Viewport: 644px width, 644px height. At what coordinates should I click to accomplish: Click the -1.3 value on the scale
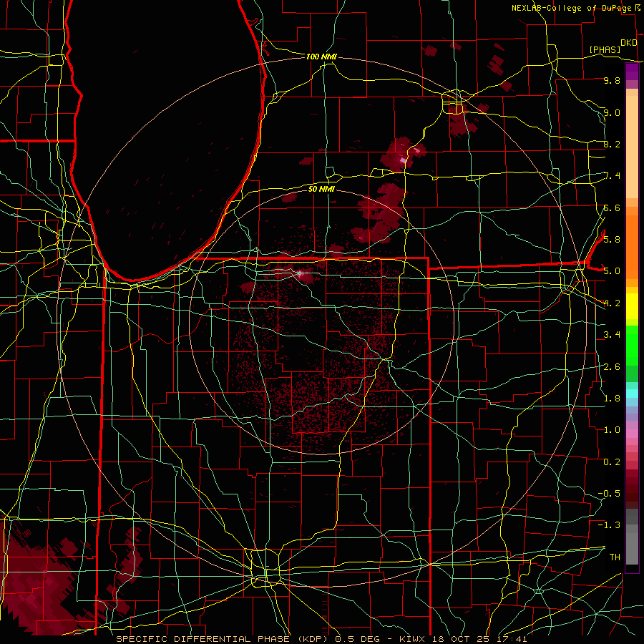609,525
